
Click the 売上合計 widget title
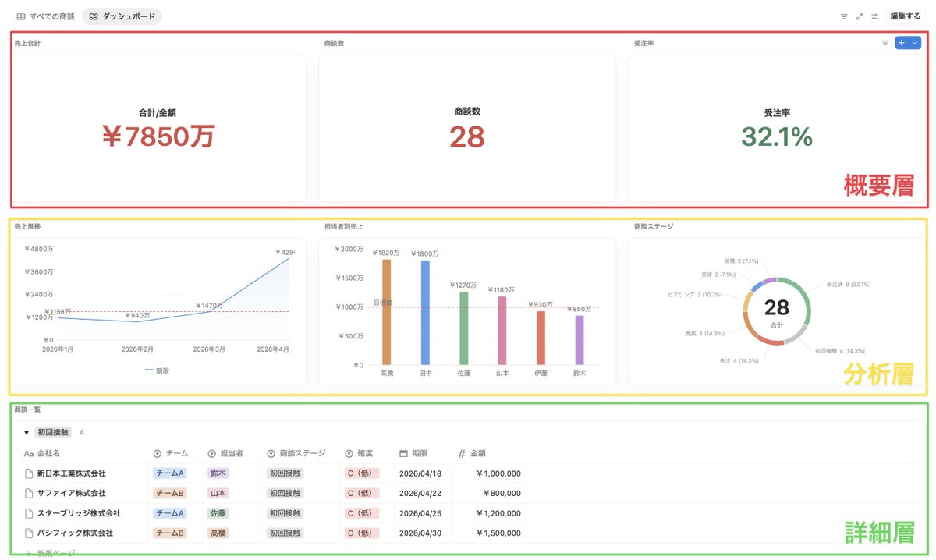[27, 44]
